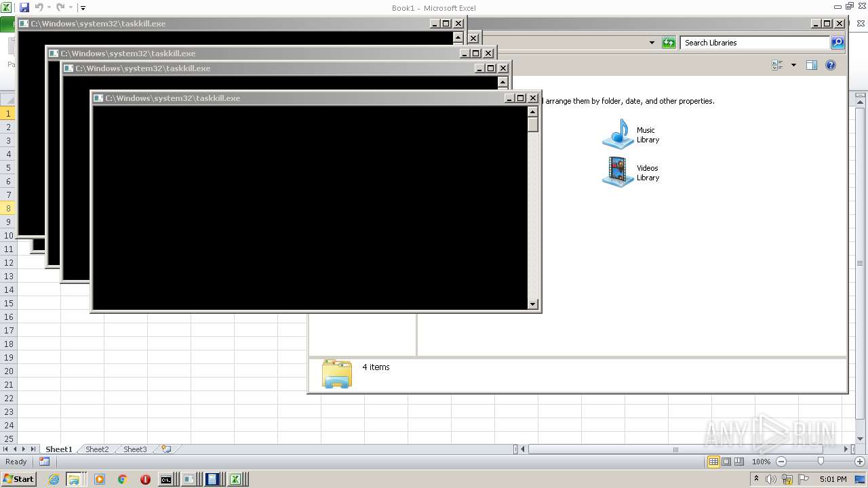The width and height of the screenshot is (868, 488).
Task: Toggle the preview pane in Libraries window
Action: click(x=811, y=65)
